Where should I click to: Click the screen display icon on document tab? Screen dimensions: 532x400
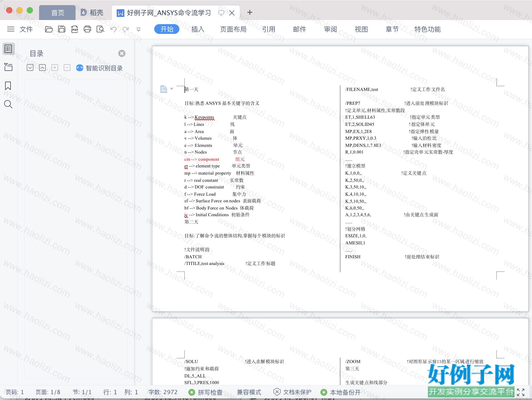tap(221, 13)
